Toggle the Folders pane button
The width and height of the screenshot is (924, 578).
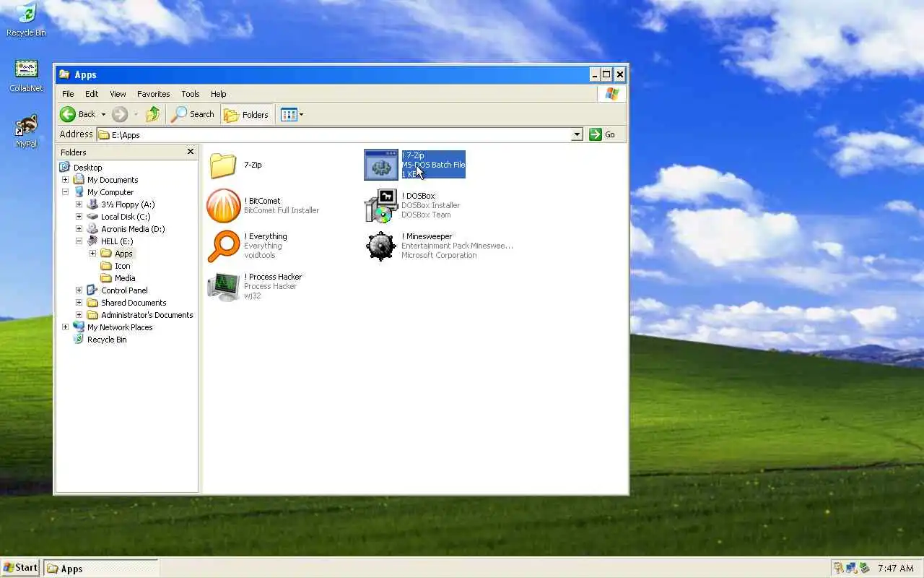[x=246, y=114]
